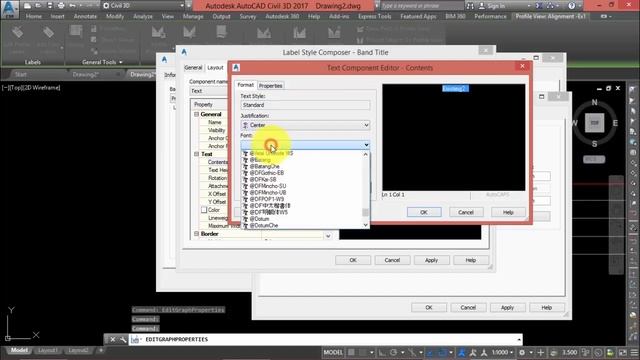Pick the @DFMincho-SU font
The image size is (640, 360).
point(267,186)
